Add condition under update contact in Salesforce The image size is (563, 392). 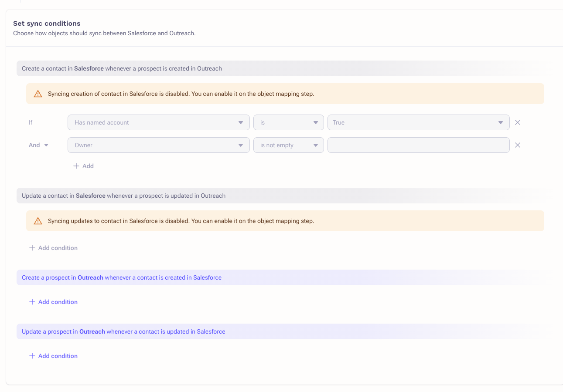(53, 248)
